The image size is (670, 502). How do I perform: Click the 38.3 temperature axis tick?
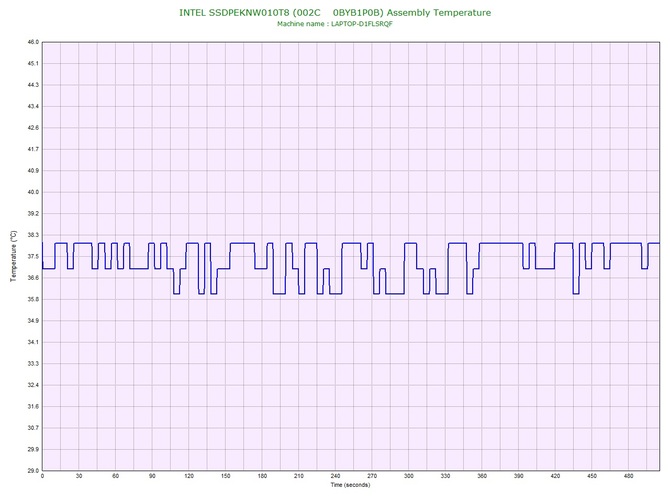coord(33,235)
